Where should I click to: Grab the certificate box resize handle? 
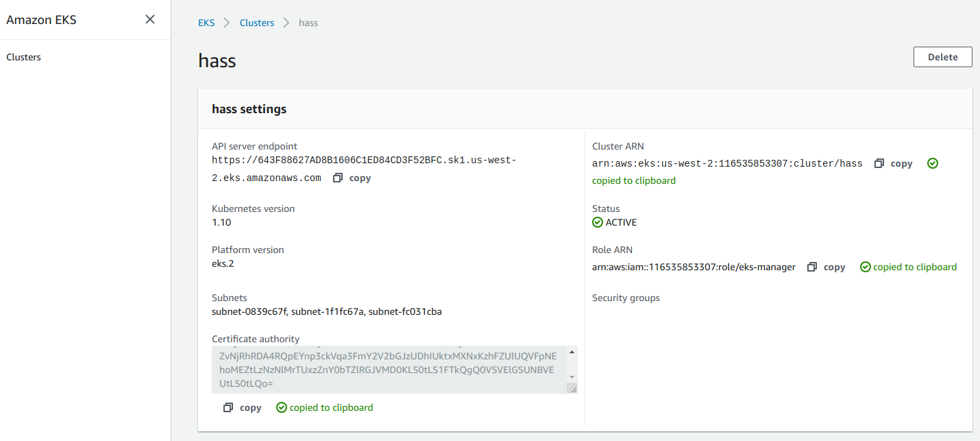point(572,389)
